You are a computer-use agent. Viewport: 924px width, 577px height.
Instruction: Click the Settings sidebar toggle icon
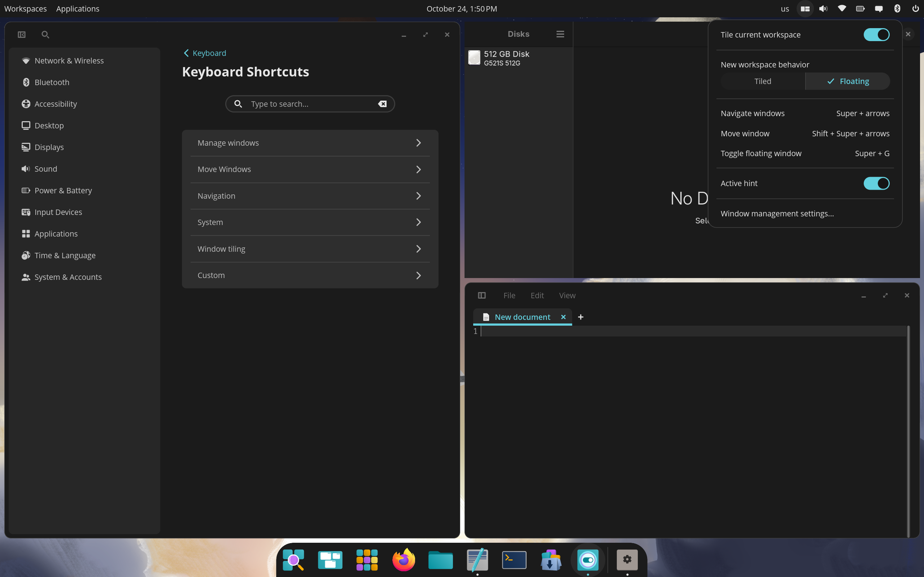pyautogui.click(x=22, y=35)
